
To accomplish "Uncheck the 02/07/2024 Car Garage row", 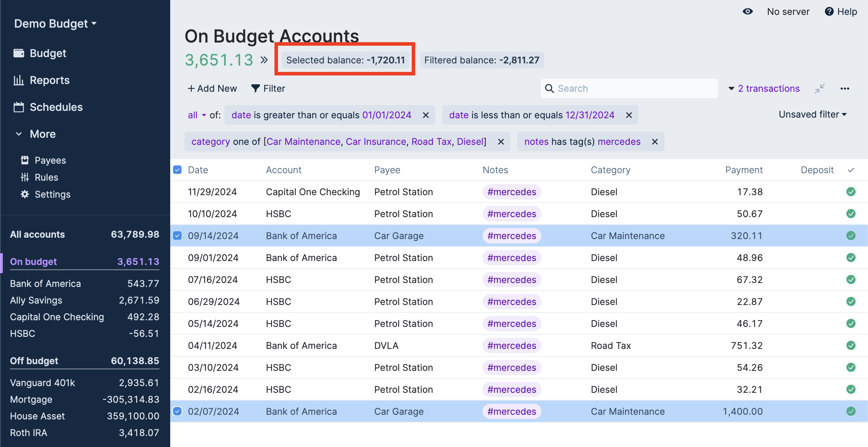I will [177, 411].
